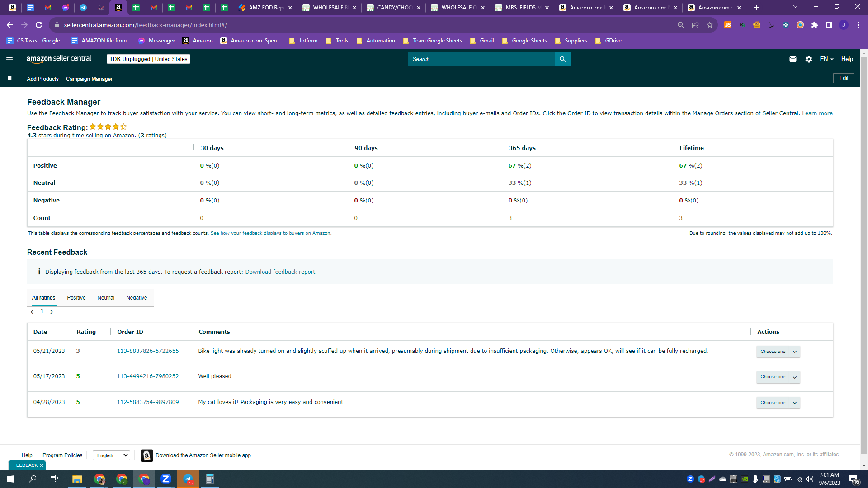Click the share page icon in address bar
Viewport: 868px width, 488px height.
(x=695, y=25)
